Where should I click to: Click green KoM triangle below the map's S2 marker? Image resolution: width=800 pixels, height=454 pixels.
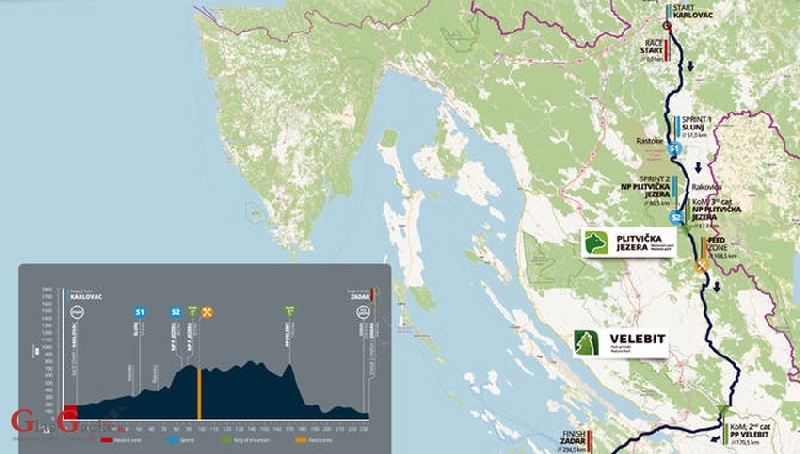tap(685, 230)
